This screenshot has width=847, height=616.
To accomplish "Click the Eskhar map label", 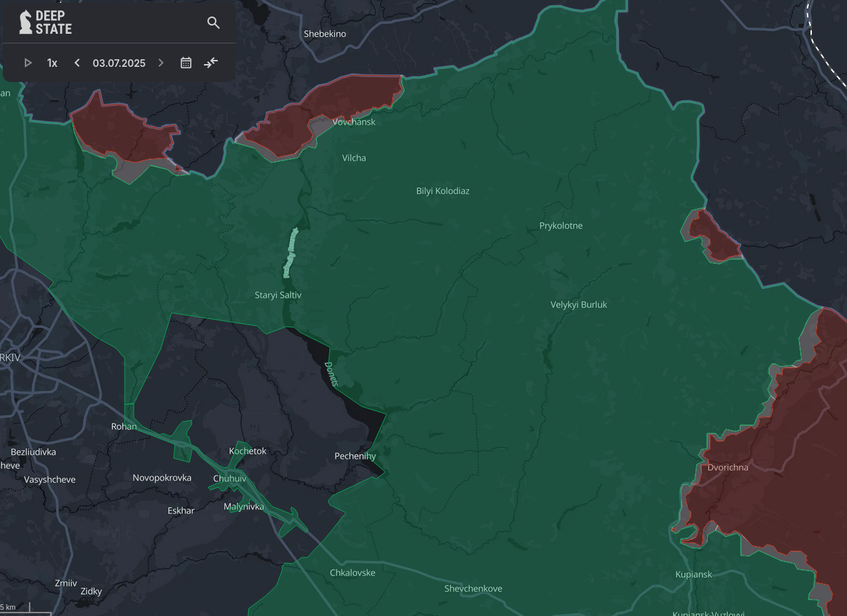I will 181,511.
